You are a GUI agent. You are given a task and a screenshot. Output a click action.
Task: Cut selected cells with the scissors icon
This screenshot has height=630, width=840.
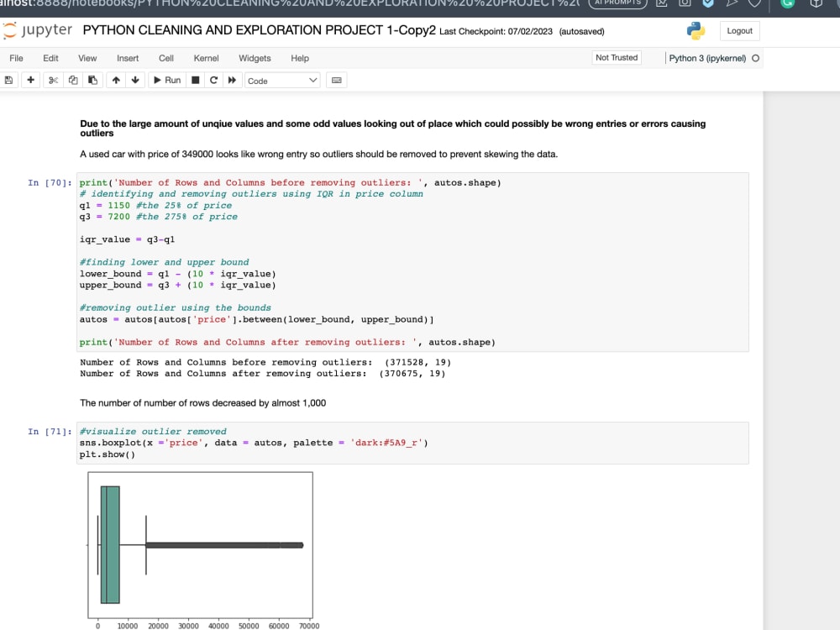53,80
